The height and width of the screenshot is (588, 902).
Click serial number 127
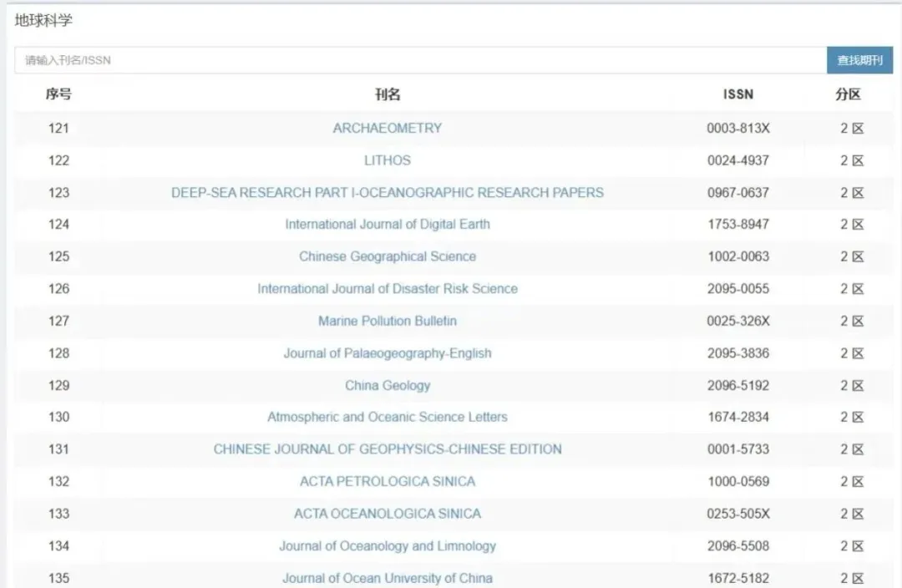(x=58, y=321)
